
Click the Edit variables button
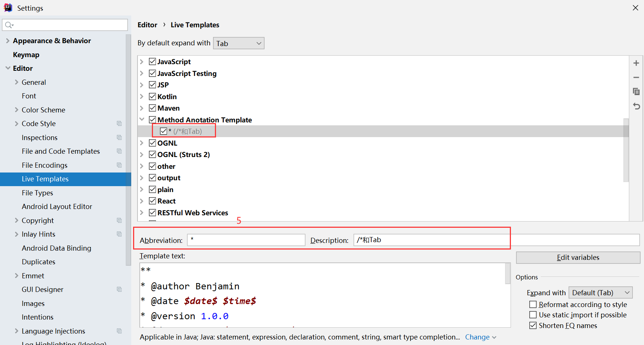tap(578, 257)
